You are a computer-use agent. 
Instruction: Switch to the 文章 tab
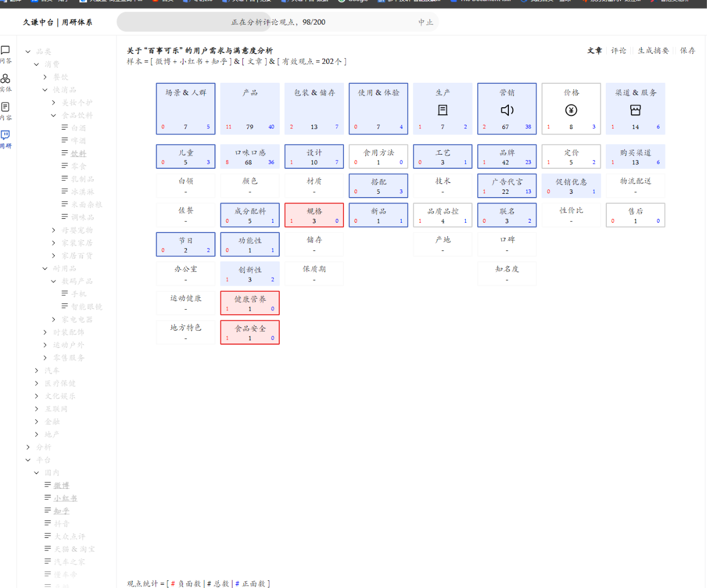(x=594, y=51)
